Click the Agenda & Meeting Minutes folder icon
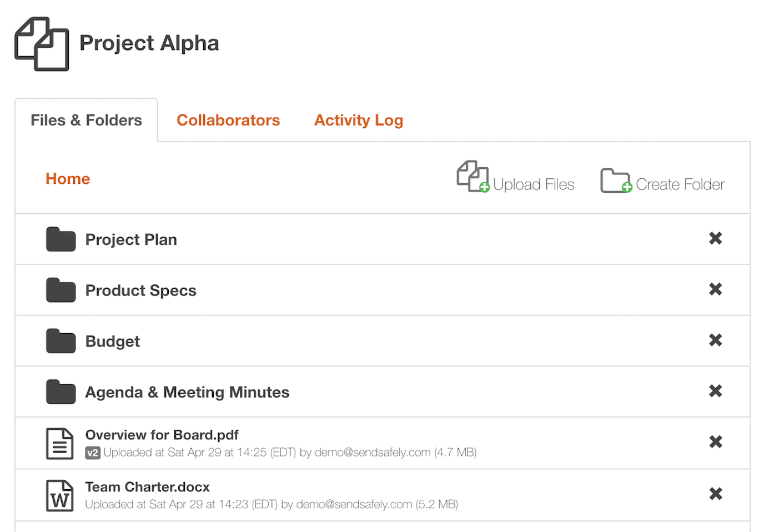The width and height of the screenshot is (764, 532). tap(61, 392)
